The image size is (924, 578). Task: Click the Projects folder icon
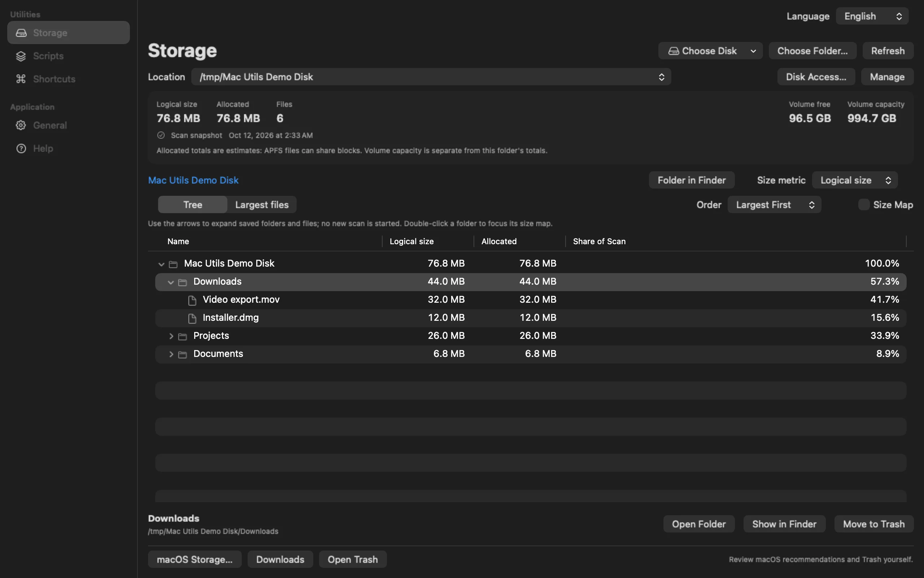183,336
